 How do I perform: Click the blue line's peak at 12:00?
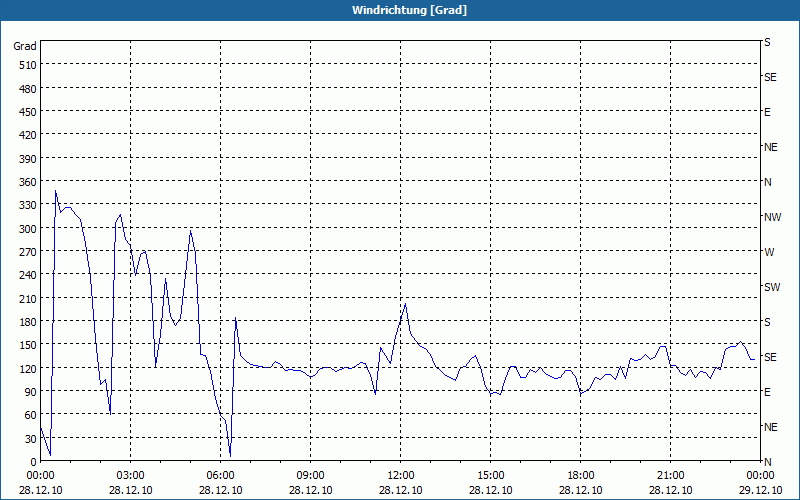[x=405, y=304]
